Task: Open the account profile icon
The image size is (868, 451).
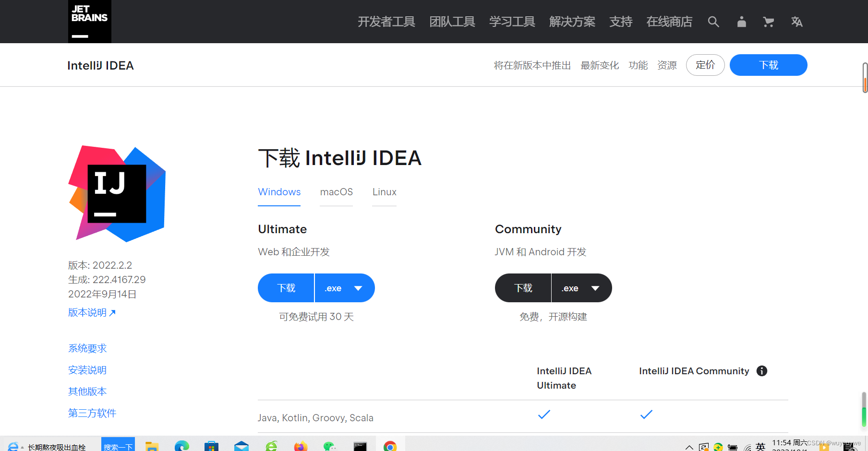Action: click(741, 22)
